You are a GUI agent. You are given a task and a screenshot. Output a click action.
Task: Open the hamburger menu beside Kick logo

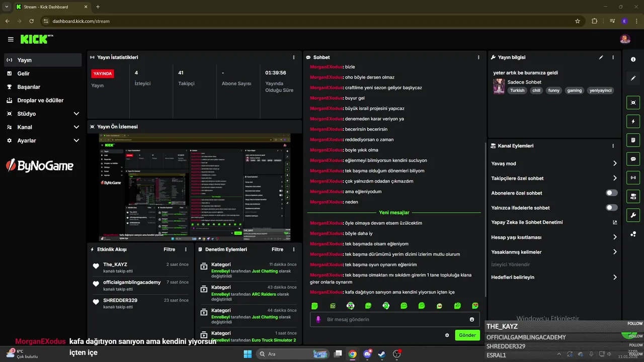coord(11,39)
